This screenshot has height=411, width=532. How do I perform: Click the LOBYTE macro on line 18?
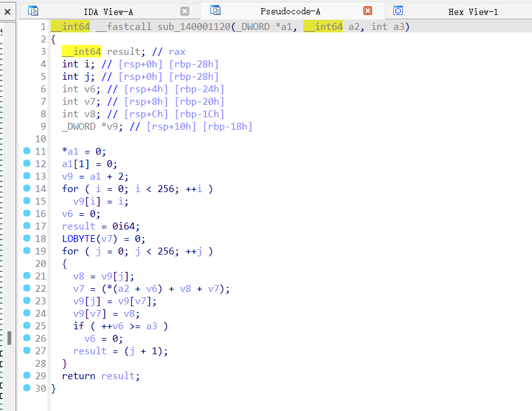pos(79,239)
